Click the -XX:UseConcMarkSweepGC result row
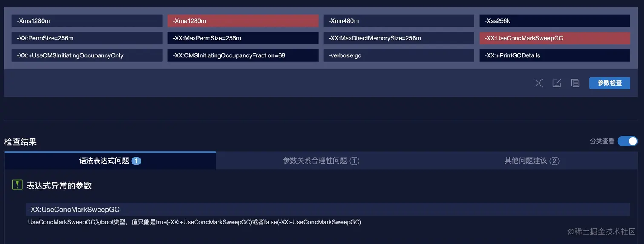 coord(328,209)
